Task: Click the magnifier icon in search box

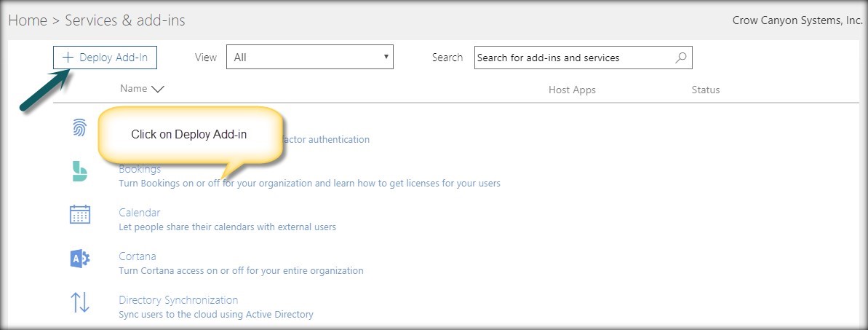Action: click(x=681, y=58)
